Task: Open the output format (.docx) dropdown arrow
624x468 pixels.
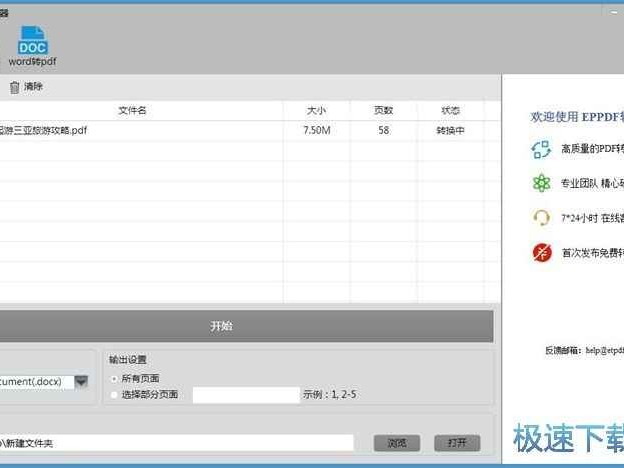Action: point(81,381)
